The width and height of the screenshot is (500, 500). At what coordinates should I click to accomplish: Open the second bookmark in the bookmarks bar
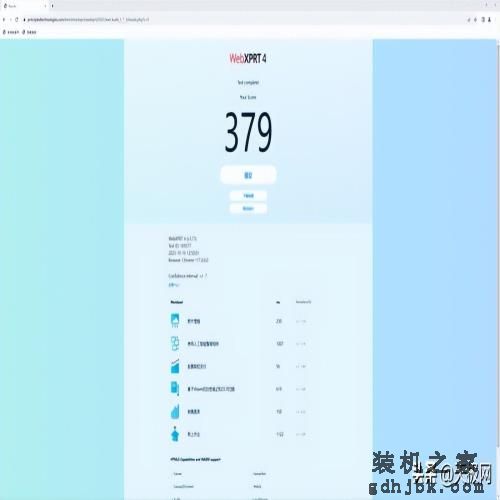tap(29, 32)
